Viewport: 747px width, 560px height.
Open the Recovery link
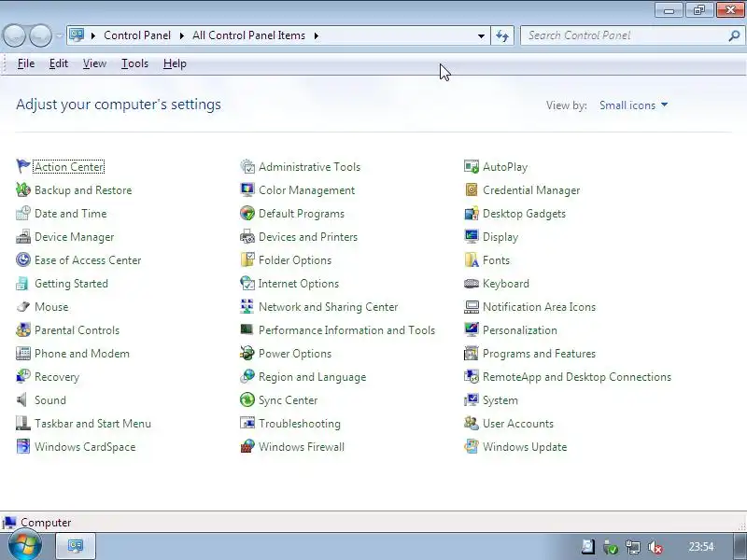(x=57, y=377)
